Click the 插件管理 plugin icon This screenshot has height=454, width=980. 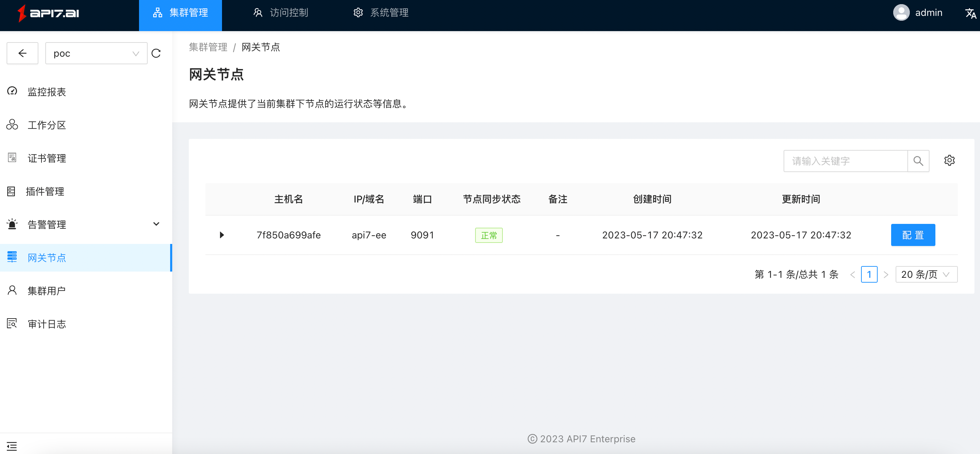[x=11, y=191]
